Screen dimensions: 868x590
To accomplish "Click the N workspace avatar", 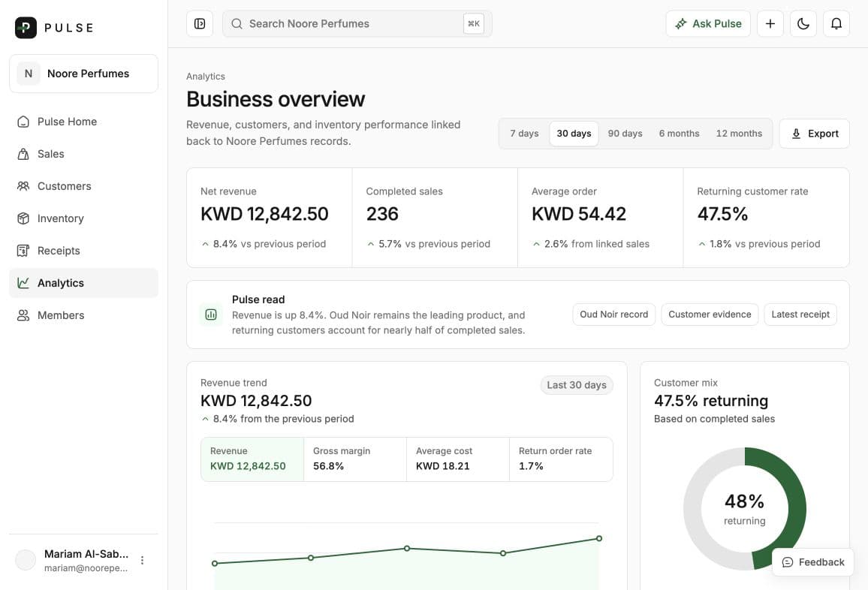I will 29,74.
